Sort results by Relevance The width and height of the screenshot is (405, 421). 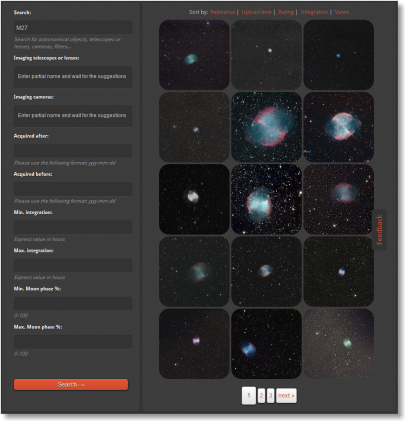coord(223,12)
